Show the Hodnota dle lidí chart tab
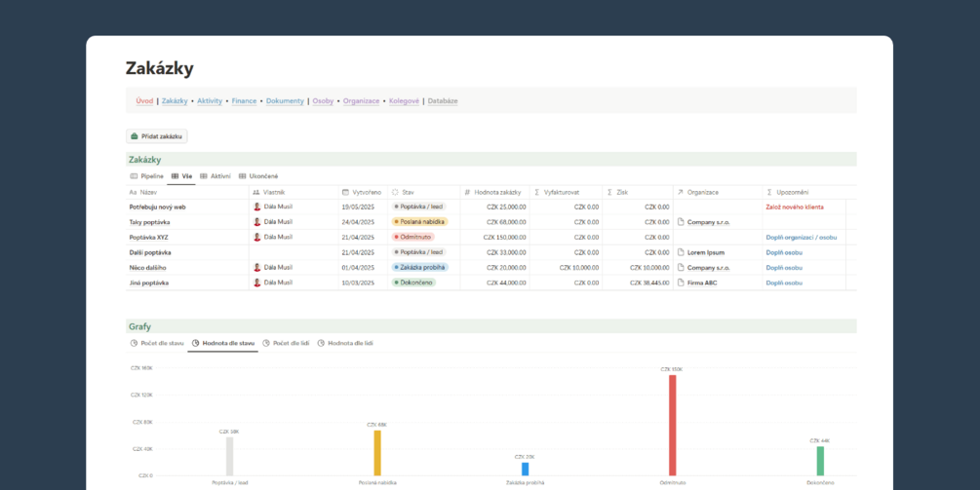Screen dimensions: 980x490 point(345,343)
